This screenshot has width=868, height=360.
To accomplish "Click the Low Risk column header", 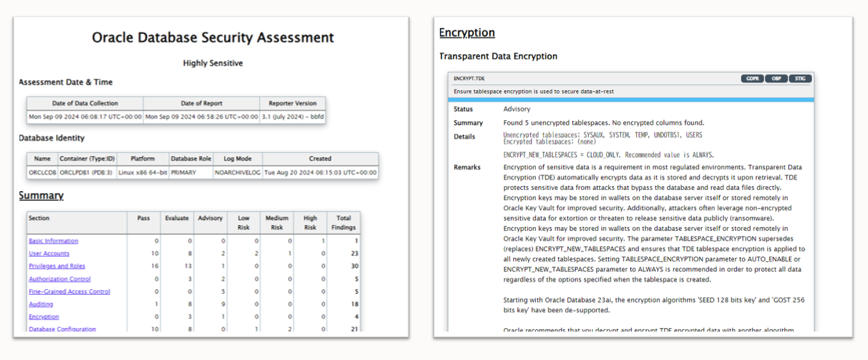I will (243, 223).
